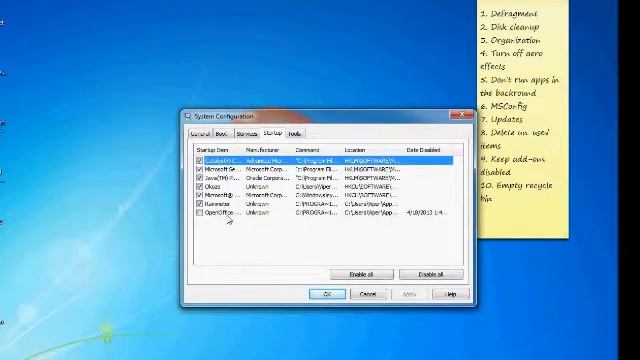Uncheck the Catalyst startup item checkbox

click(199, 160)
